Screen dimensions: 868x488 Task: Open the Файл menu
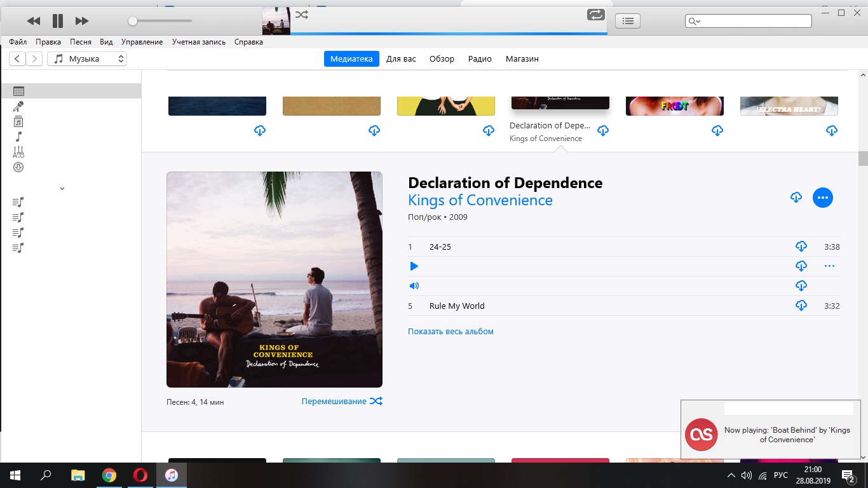pyautogui.click(x=18, y=42)
